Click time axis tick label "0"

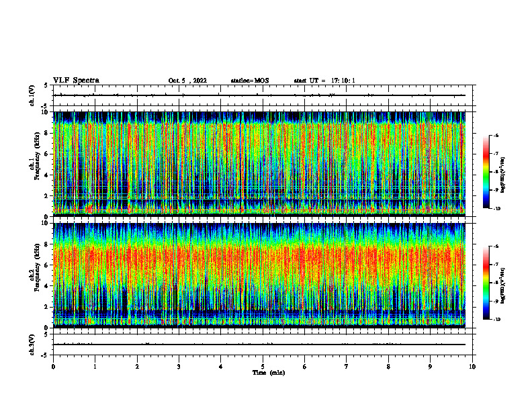click(x=53, y=367)
